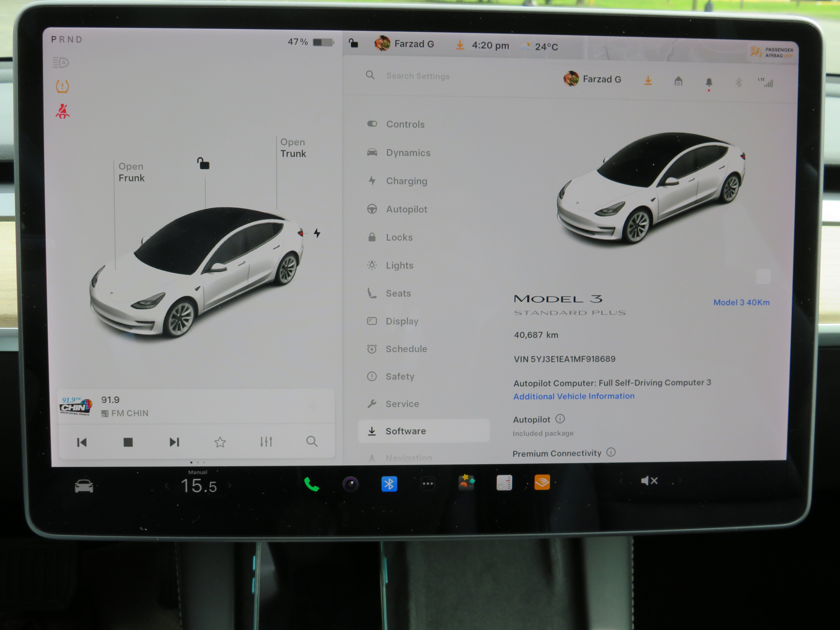Viewport: 840px width, 630px height.
Task: Open the Camera app icon
Action: (351, 484)
